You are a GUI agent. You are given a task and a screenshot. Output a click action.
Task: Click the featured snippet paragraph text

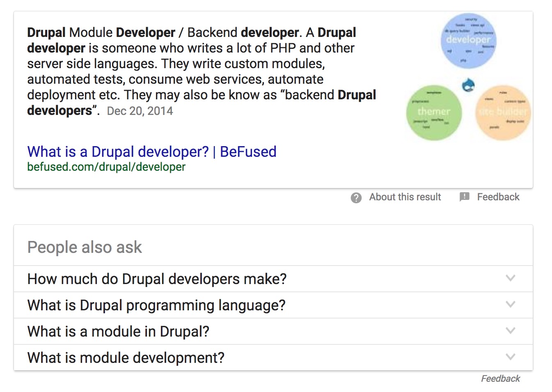202,71
